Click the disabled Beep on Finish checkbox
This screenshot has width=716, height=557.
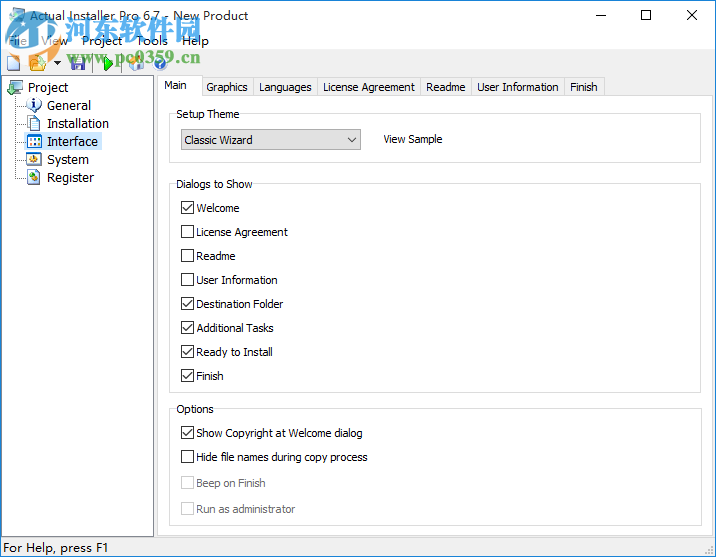[x=187, y=483]
